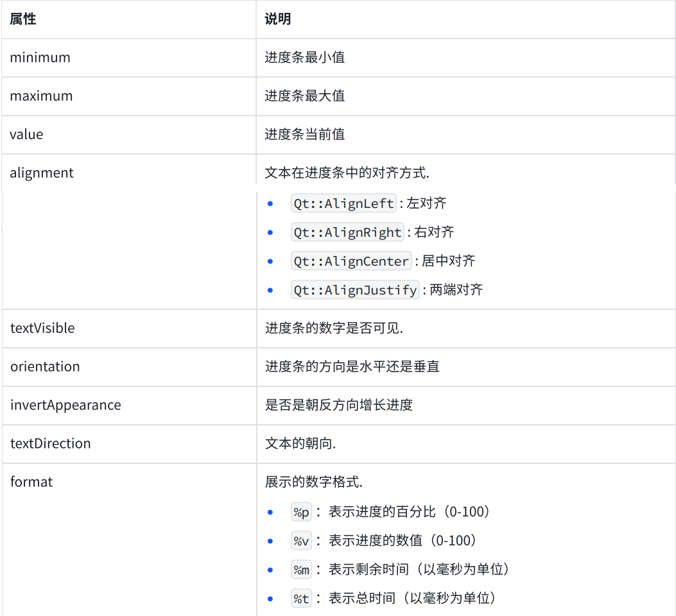676x616 pixels.
Task: Select the text 进度条最小值
Action: coord(304,57)
